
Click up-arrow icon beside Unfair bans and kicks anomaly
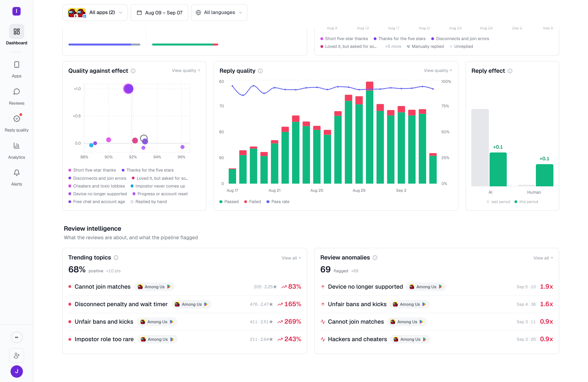(x=323, y=304)
